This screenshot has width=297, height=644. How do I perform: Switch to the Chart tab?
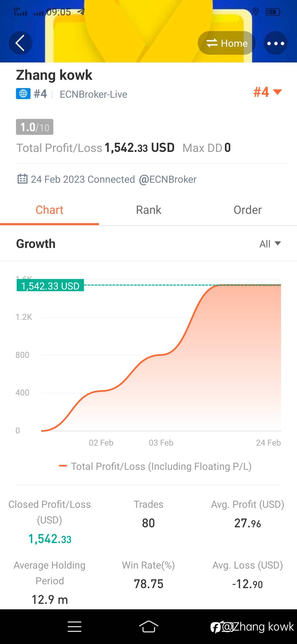coord(50,210)
